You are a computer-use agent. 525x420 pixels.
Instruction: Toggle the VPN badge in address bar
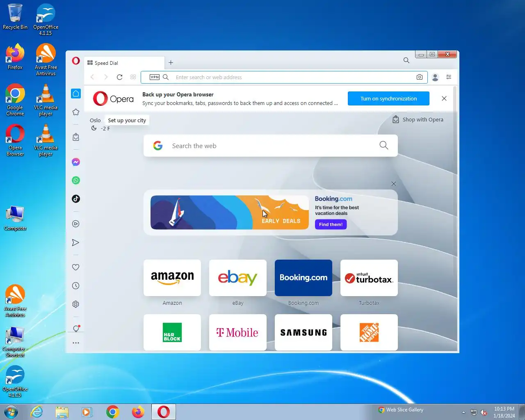[x=155, y=77]
